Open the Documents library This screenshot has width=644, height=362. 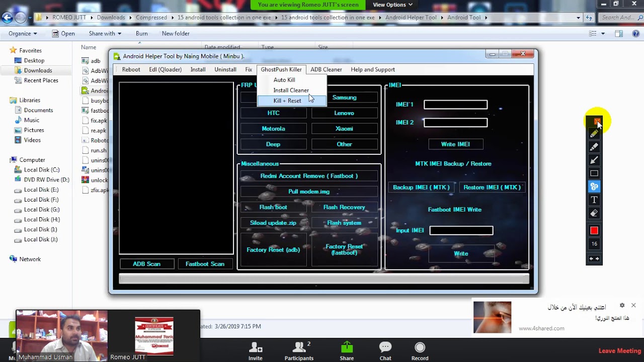coord(38,110)
